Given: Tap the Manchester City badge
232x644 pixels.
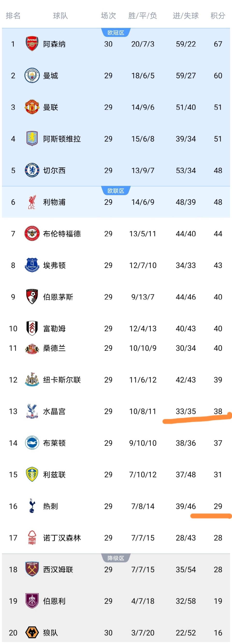Looking at the screenshot, I should click(32, 75).
